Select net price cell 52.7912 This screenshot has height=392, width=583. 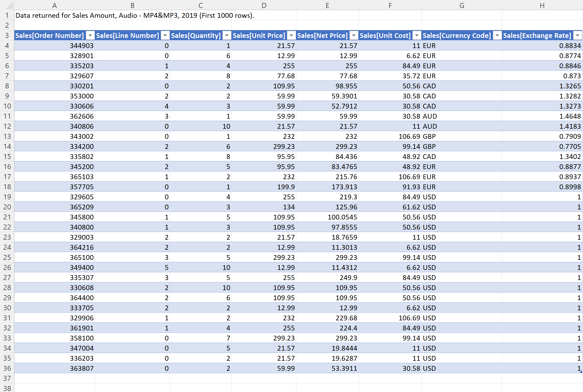tap(327, 106)
